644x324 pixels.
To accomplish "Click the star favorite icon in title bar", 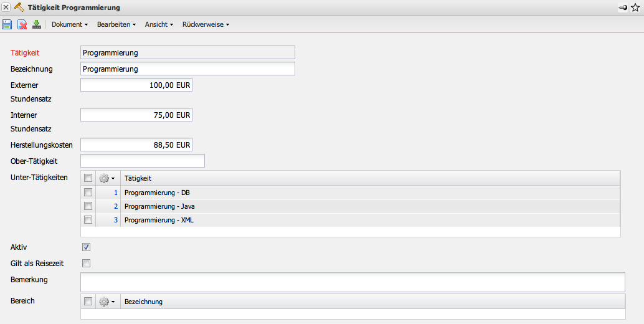I will (x=635, y=7).
